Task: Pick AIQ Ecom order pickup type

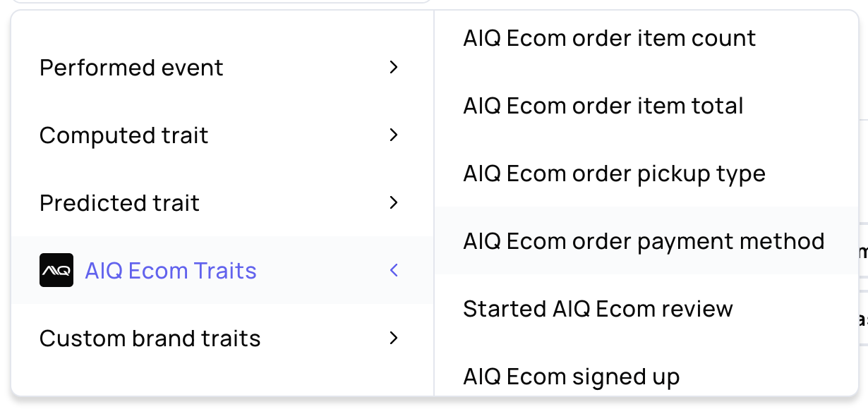Action: (614, 173)
